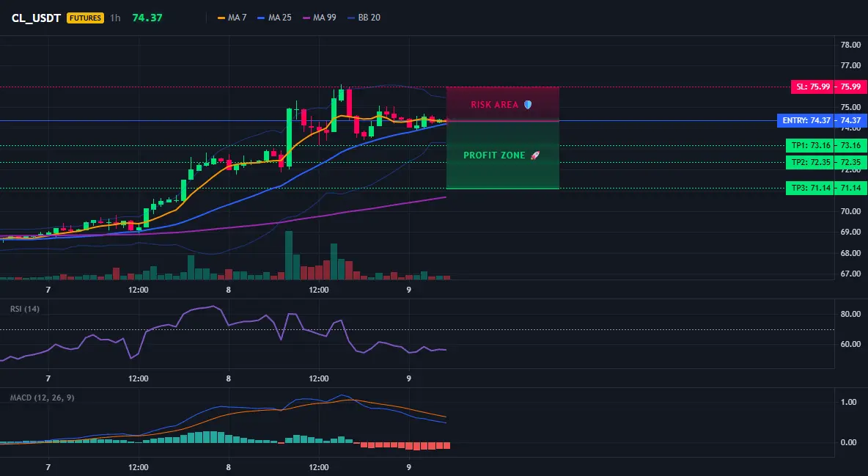Click the shield icon in risk area
The width and height of the screenshot is (868, 476).
pos(528,105)
